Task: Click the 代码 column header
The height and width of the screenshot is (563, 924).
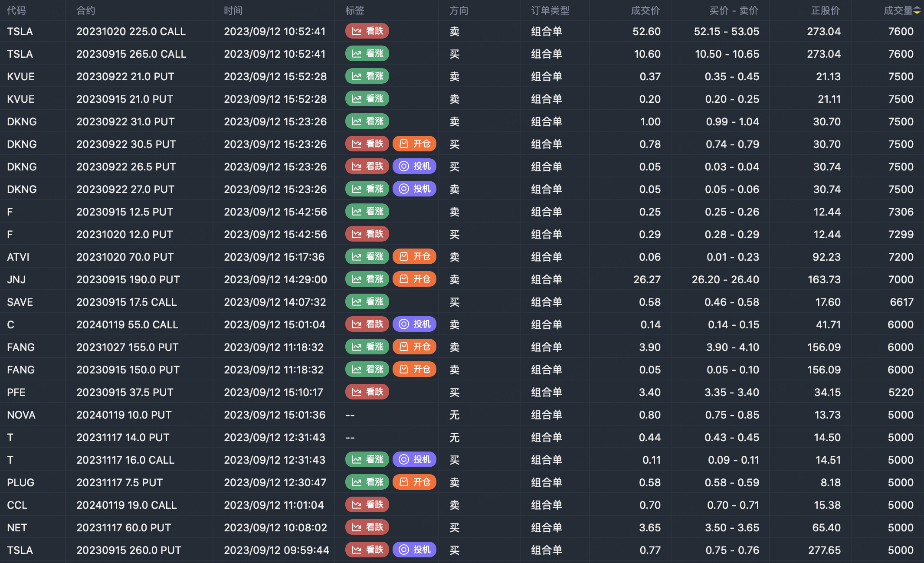Action: click(16, 11)
